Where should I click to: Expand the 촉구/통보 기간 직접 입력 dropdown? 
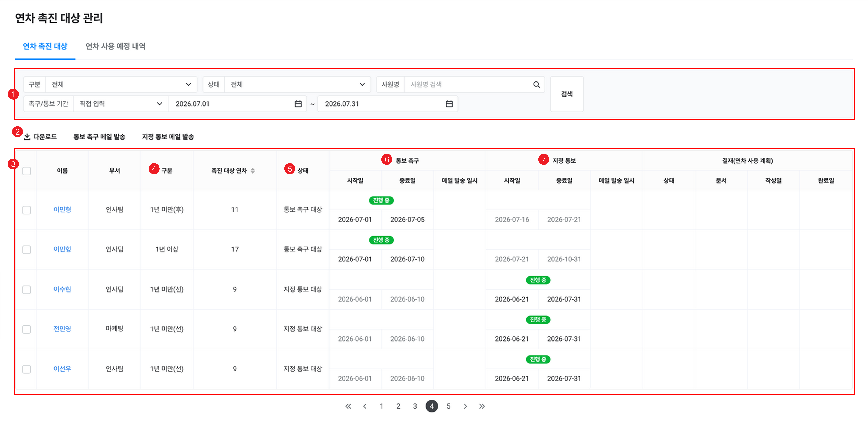tap(121, 104)
